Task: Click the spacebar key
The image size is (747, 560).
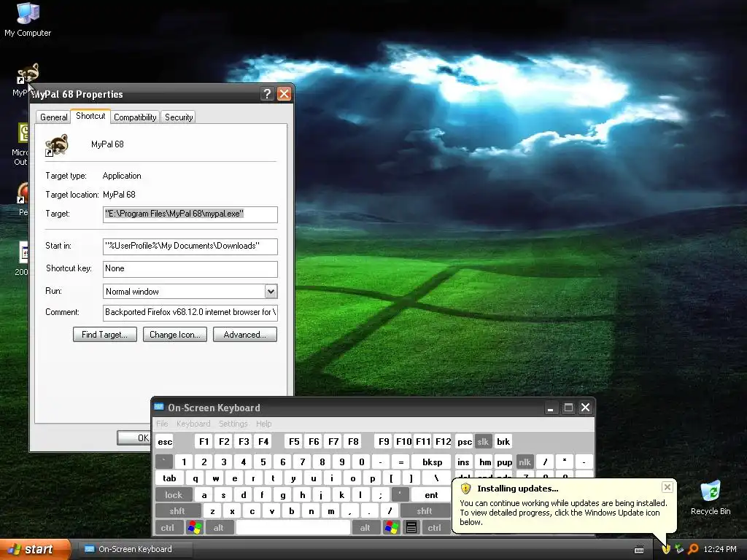Action: tap(293, 528)
